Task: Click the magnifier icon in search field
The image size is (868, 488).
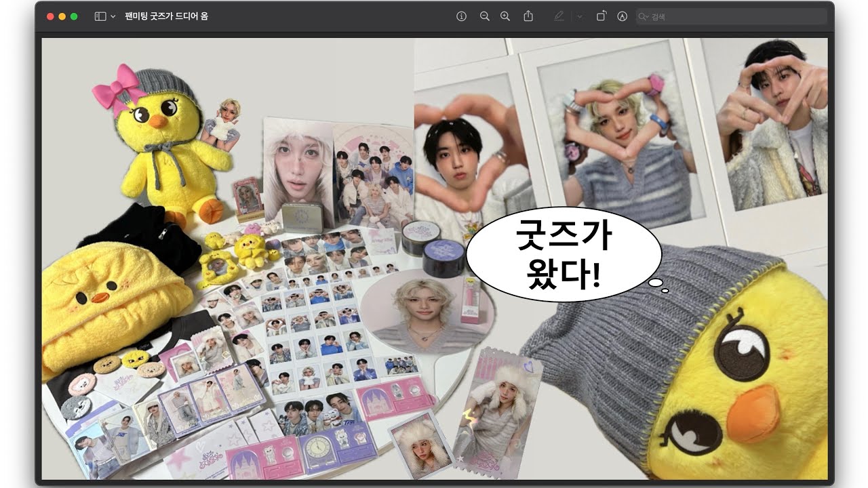Action: 644,16
